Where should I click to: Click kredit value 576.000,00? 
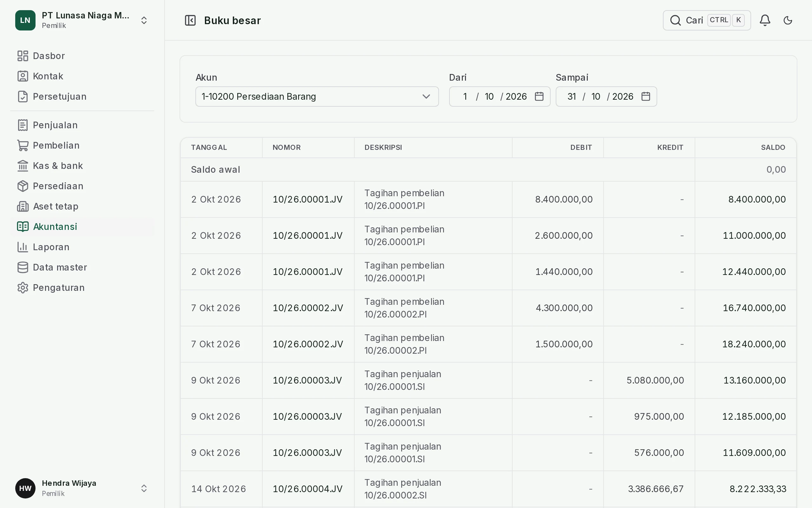point(659,453)
